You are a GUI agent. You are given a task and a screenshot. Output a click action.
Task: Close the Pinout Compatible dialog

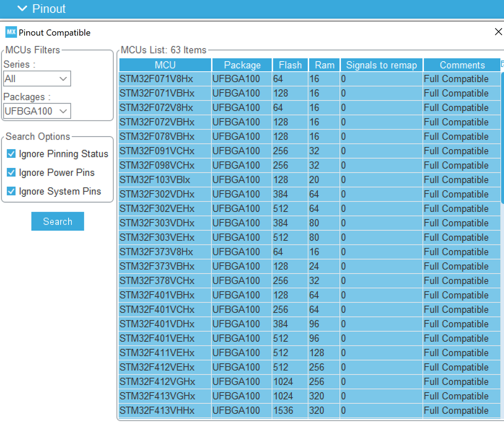498,32
